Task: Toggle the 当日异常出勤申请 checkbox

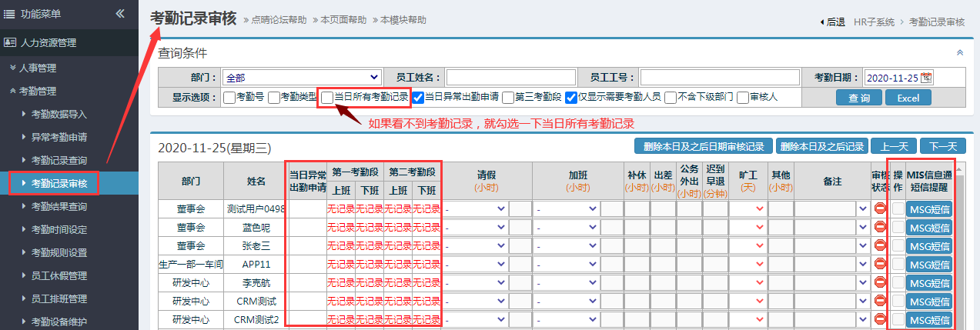Action: pyautogui.click(x=418, y=97)
